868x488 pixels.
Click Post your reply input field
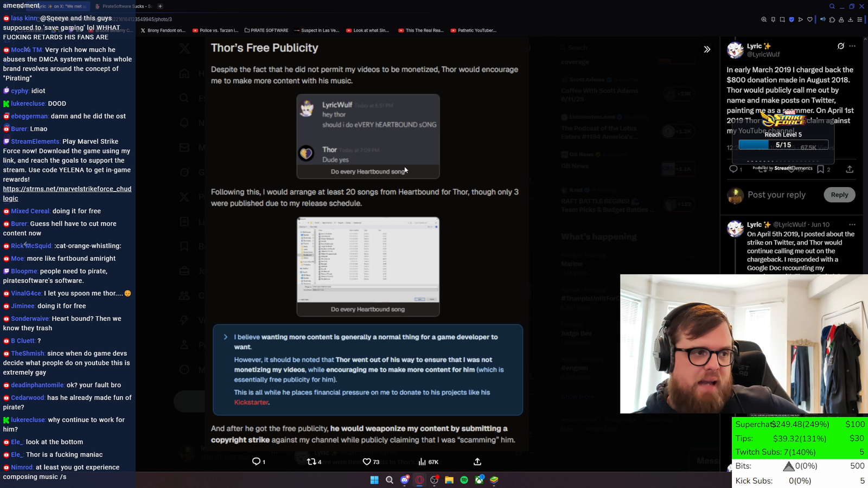[x=776, y=195]
